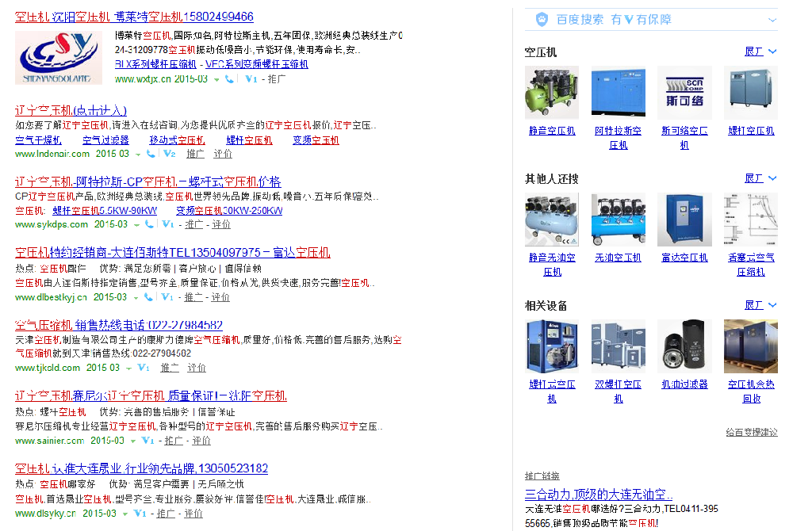Screen dimensions: 812x531
Task: Follow the VFC系列变频螺杆压缩机 sublink
Action: [257, 64]
